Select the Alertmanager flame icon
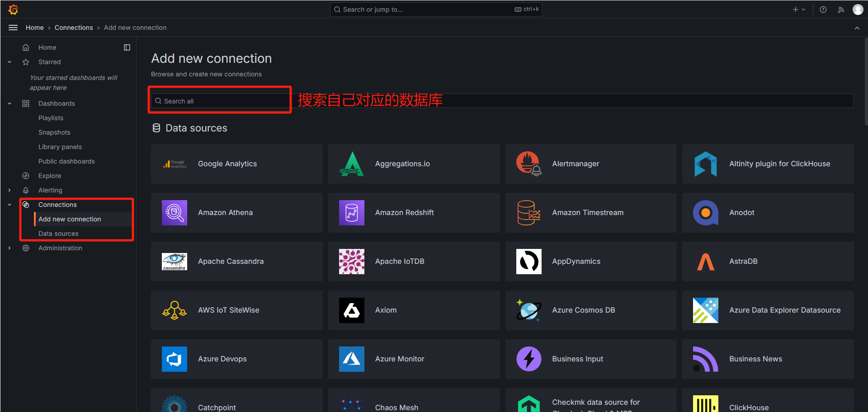The height and width of the screenshot is (412, 868). (529, 164)
